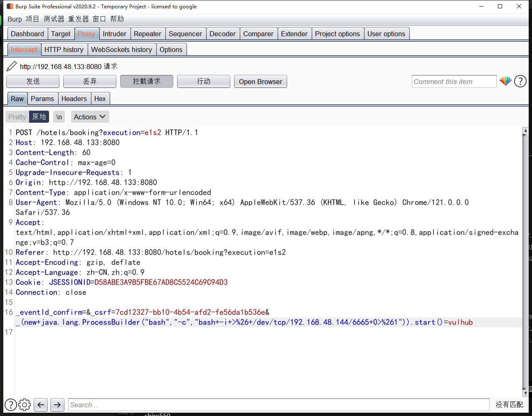Image resolution: width=532 pixels, height=416 pixels.
Task: Open the 行动 action menu button
Action: (x=204, y=81)
